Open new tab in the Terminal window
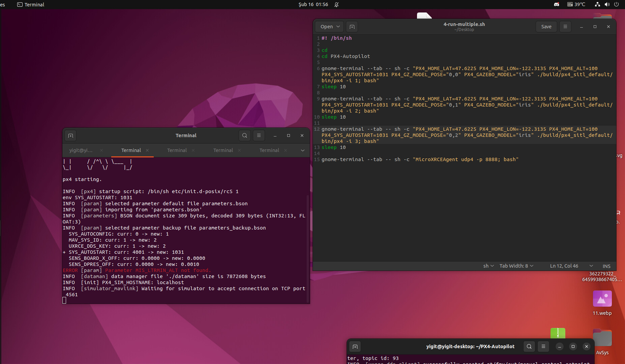This screenshot has height=364, width=625. pos(70,135)
